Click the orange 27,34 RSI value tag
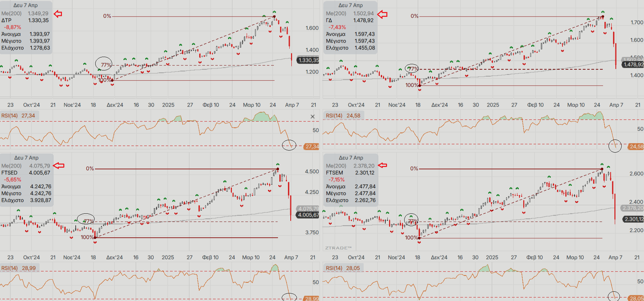644x301 pixels. (312, 146)
